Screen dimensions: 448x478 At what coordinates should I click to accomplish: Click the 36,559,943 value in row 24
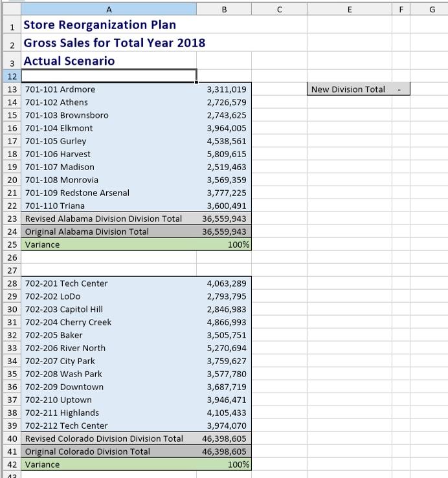tap(224, 232)
